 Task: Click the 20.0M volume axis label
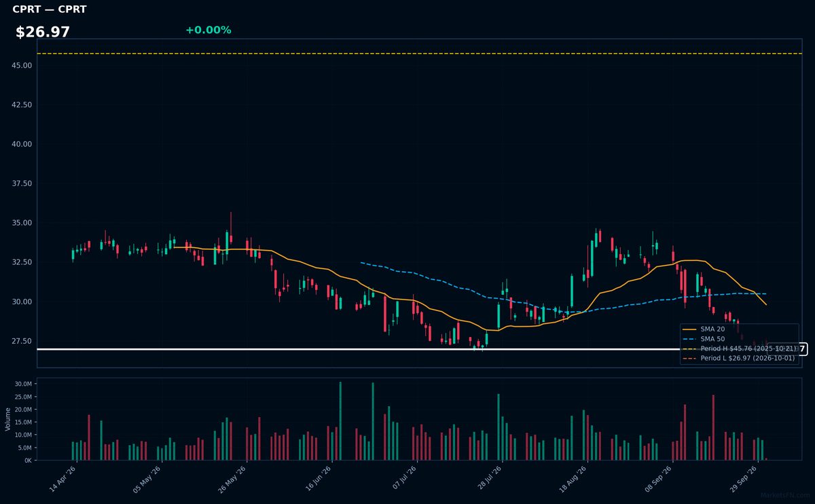coord(22,410)
